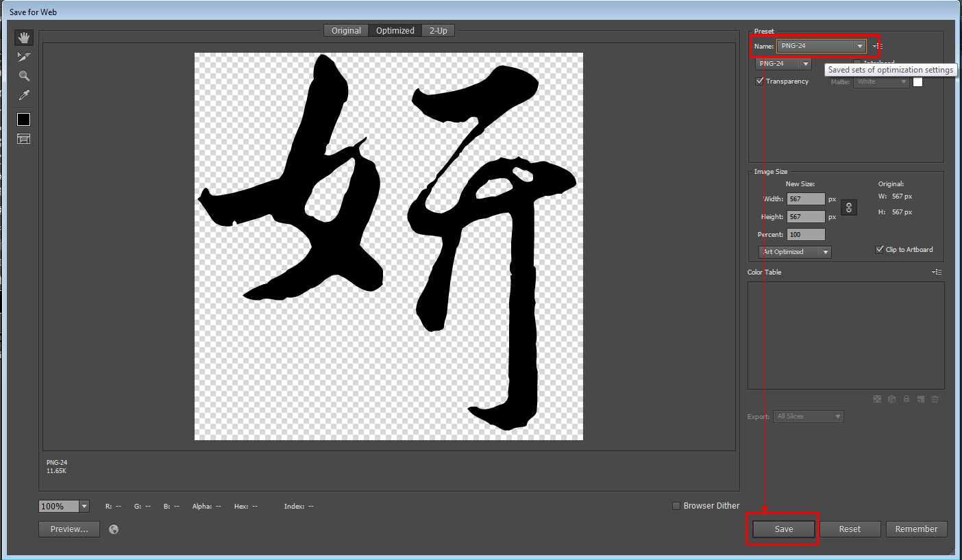Click the Width input field
The height and width of the screenshot is (560, 962).
click(806, 199)
